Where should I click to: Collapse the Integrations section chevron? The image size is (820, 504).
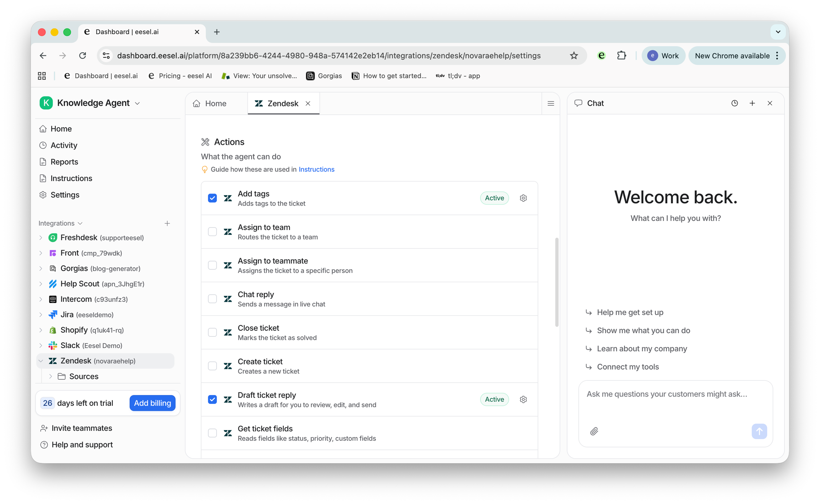click(x=80, y=223)
